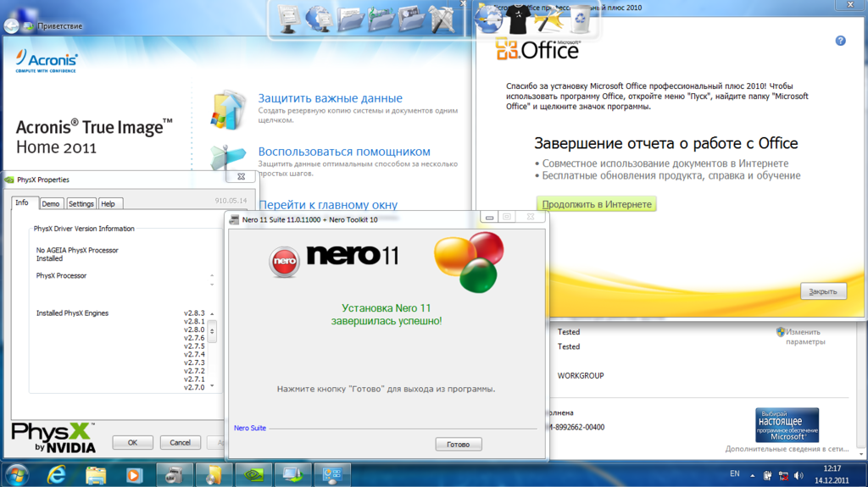
Task: Click the engines list scroll up arrow
Action: coord(212,313)
